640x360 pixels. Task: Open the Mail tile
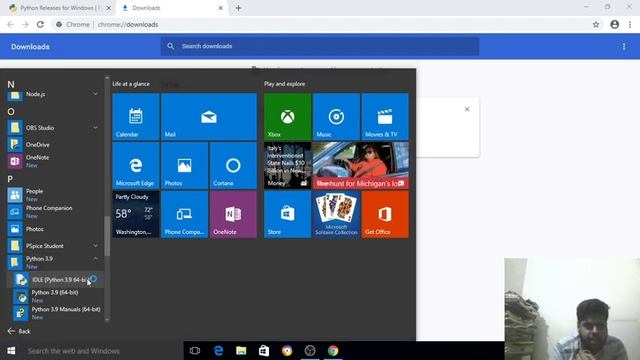pos(209,117)
